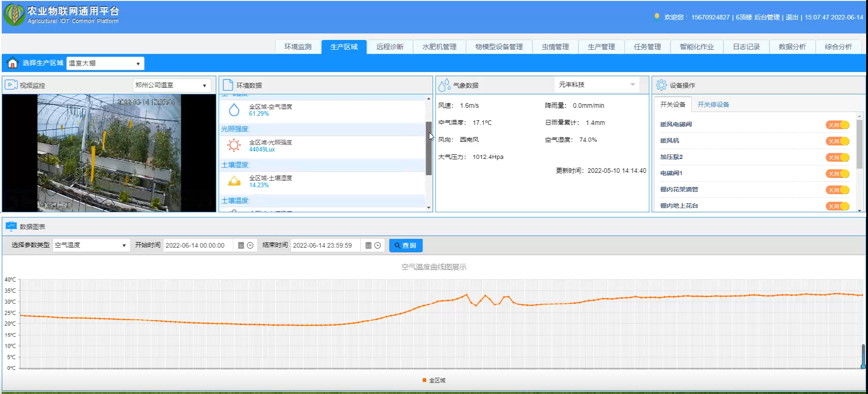The image size is (868, 394).
Task: Click the 视频监控 video panel icon
Action: tap(11, 85)
